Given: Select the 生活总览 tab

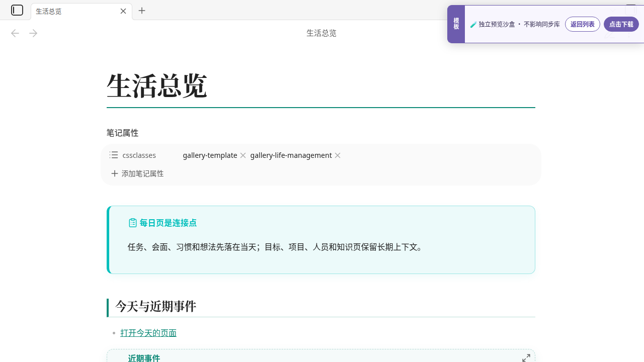Looking at the screenshot, I should [75, 11].
